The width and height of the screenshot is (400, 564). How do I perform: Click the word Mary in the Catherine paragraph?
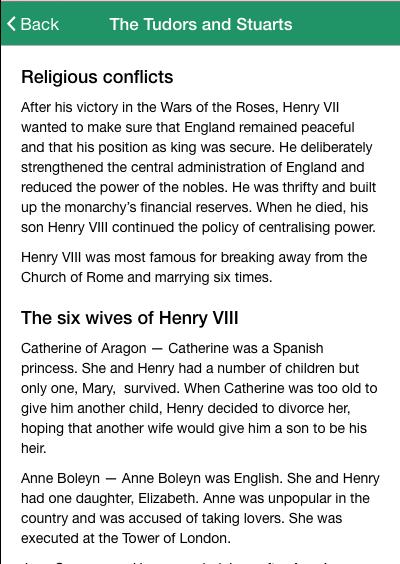pos(99,388)
